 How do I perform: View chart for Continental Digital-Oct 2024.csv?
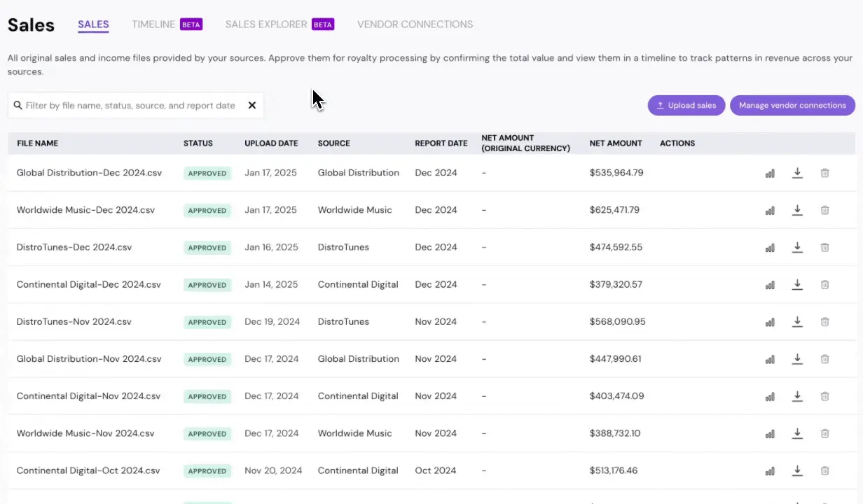click(770, 470)
